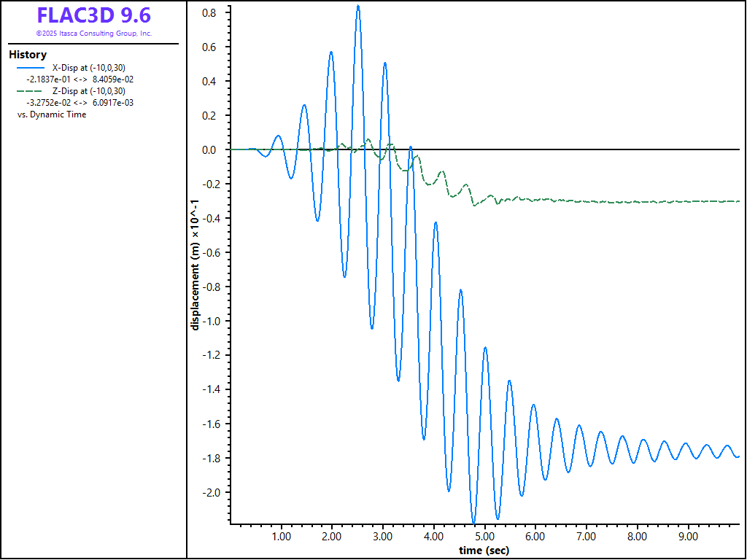This screenshot has width=747, height=560.
Task: Click the Z-Disp range values -3.2752e-02 to 6.0917e-03
Action: pos(80,103)
